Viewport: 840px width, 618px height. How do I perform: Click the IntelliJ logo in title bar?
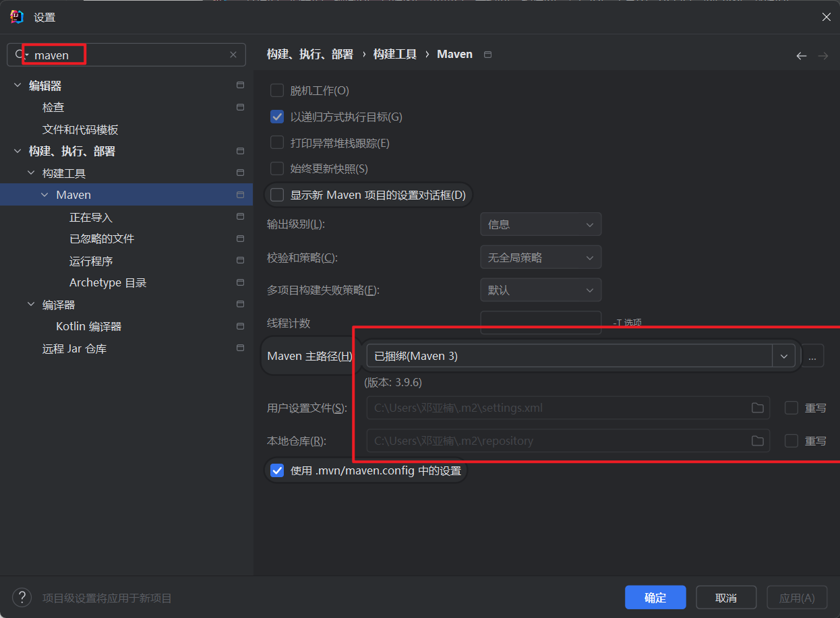[17, 17]
